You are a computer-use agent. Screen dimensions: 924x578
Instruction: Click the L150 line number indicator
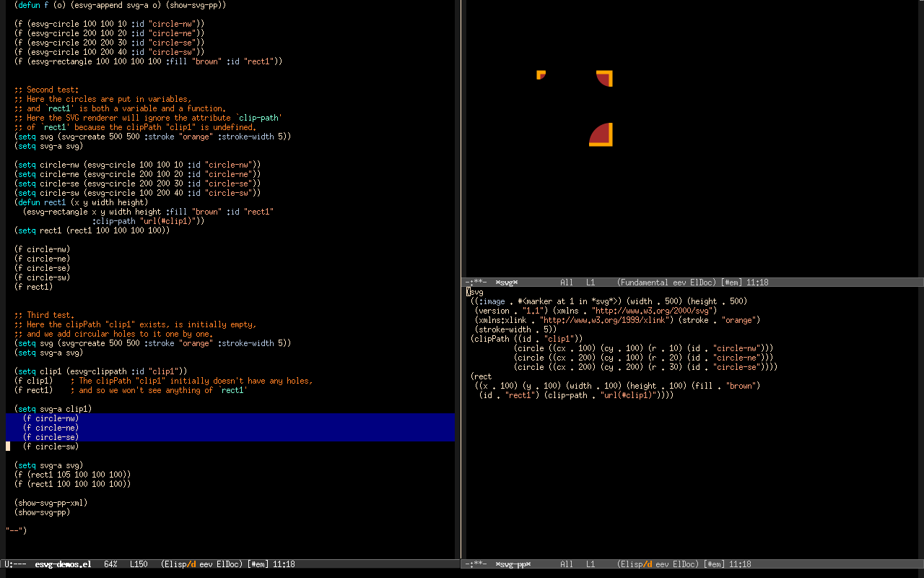point(139,564)
